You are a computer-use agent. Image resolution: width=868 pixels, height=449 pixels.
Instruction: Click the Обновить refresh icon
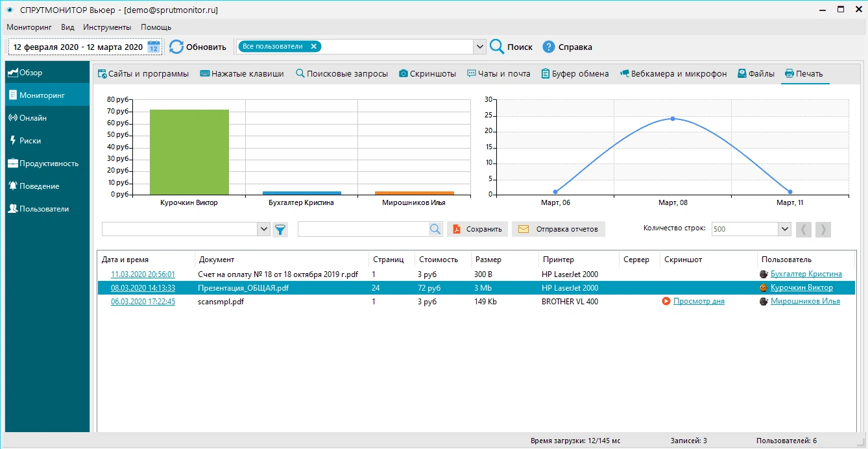tap(176, 47)
